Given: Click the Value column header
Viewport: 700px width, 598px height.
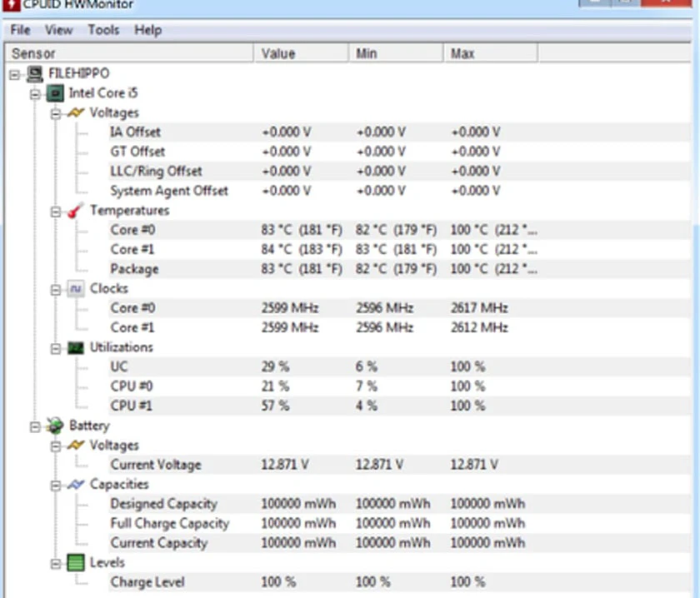Looking at the screenshot, I should (301, 53).
